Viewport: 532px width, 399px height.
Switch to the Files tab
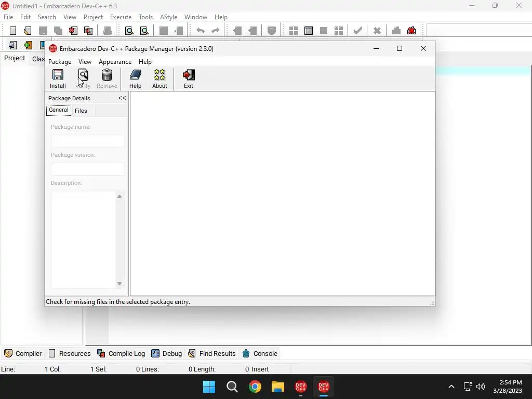click(81, 111)
